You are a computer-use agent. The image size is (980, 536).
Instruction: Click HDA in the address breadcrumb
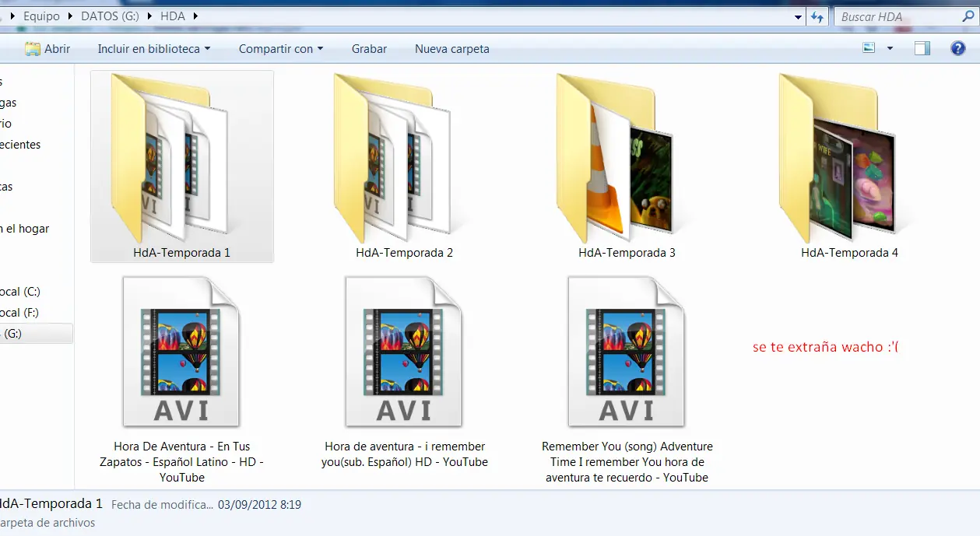coord(172,16)
